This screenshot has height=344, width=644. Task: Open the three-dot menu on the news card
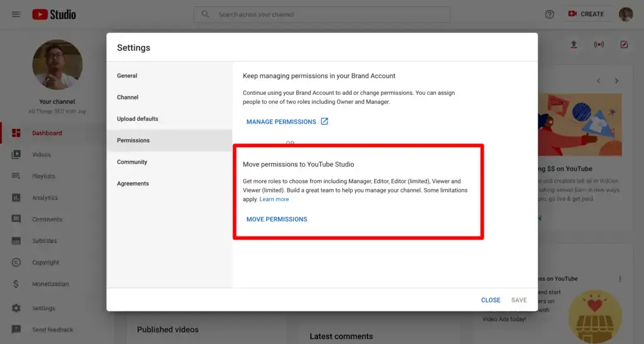point(620,279)
